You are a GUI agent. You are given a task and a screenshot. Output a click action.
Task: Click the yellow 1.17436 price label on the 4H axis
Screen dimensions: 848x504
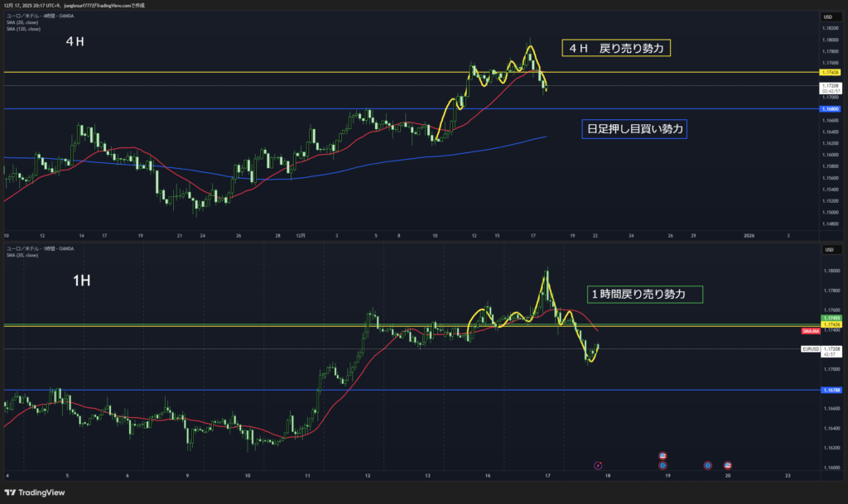[x=830, y=73]
